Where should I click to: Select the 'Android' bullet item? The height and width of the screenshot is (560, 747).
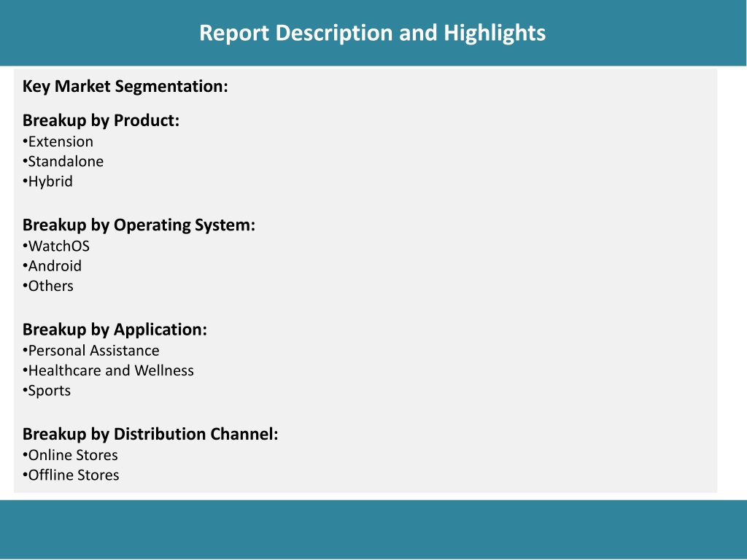(52, 266)
